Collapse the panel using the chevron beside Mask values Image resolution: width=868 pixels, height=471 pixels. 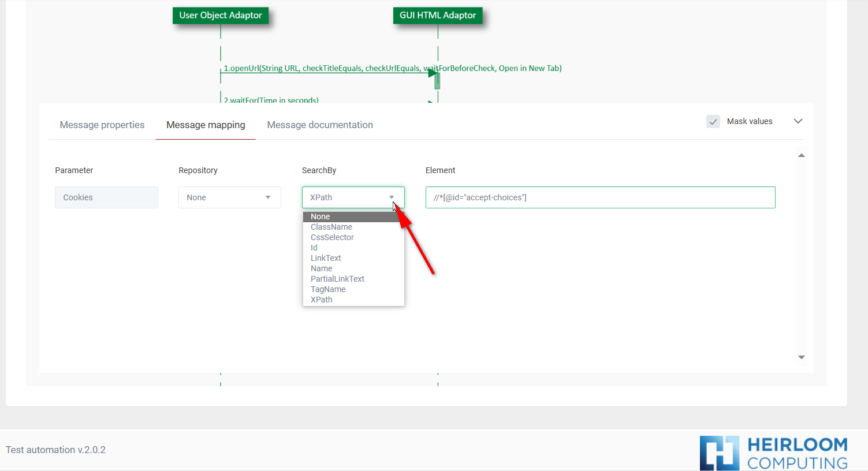click(x=798, y=121)
